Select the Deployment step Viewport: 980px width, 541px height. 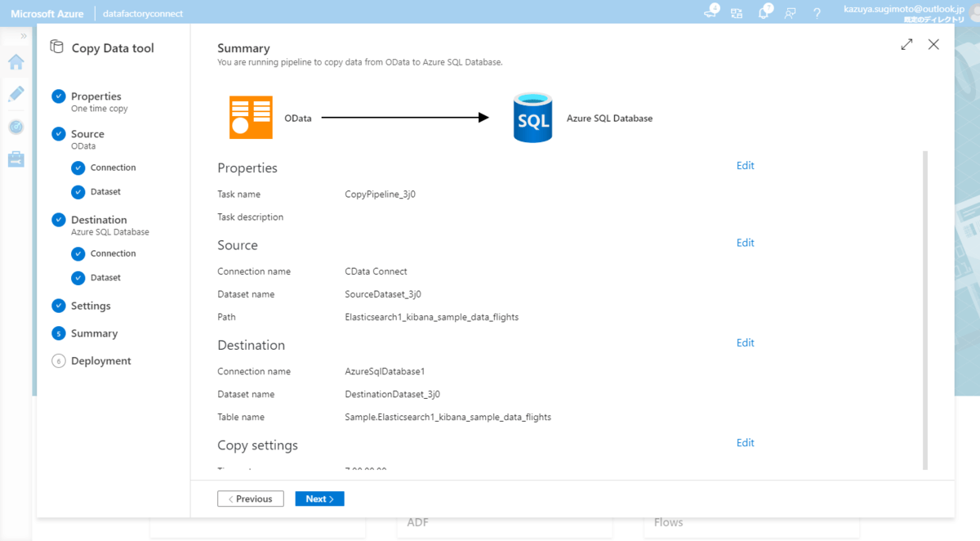pos(91,360)
